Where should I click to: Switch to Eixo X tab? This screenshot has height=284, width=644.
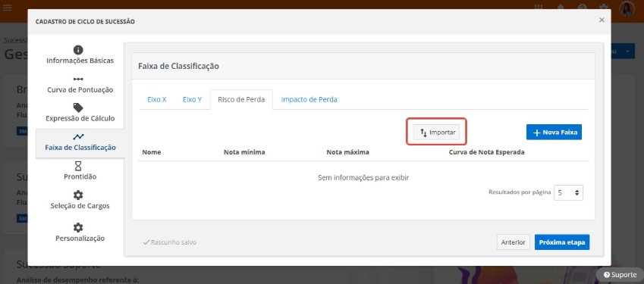click(157, 99)
